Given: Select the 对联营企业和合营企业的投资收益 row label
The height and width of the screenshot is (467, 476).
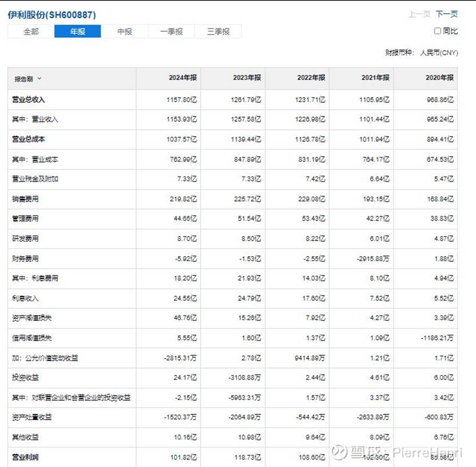Looking at the screenshot, I should click(x=81, y=398).
